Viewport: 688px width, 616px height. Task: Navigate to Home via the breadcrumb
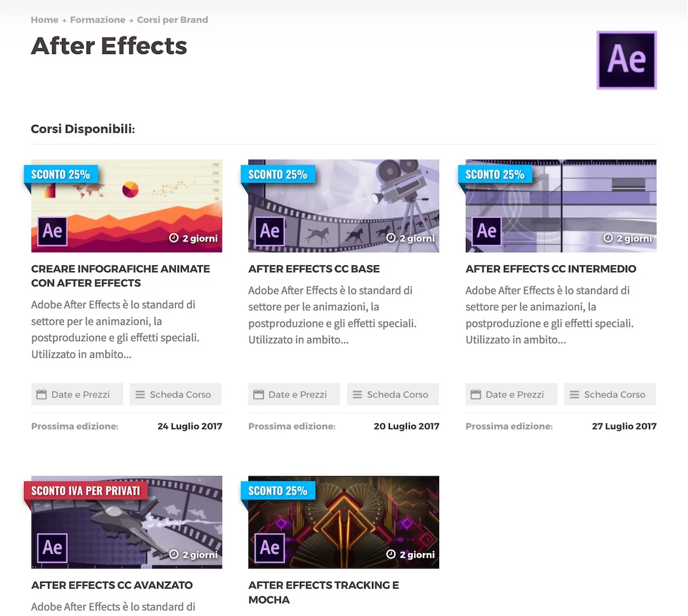click(44, 20)
